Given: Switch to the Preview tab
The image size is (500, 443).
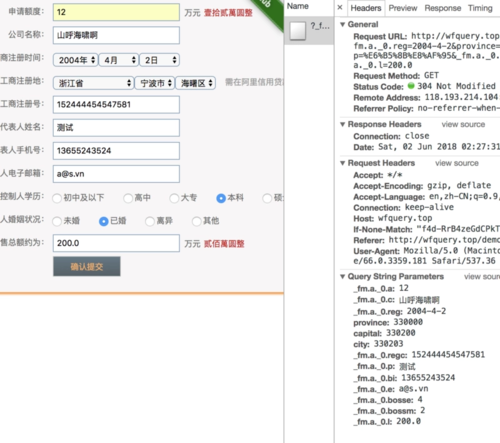Looking at the screenshot, I should click(x=403, y=8).
